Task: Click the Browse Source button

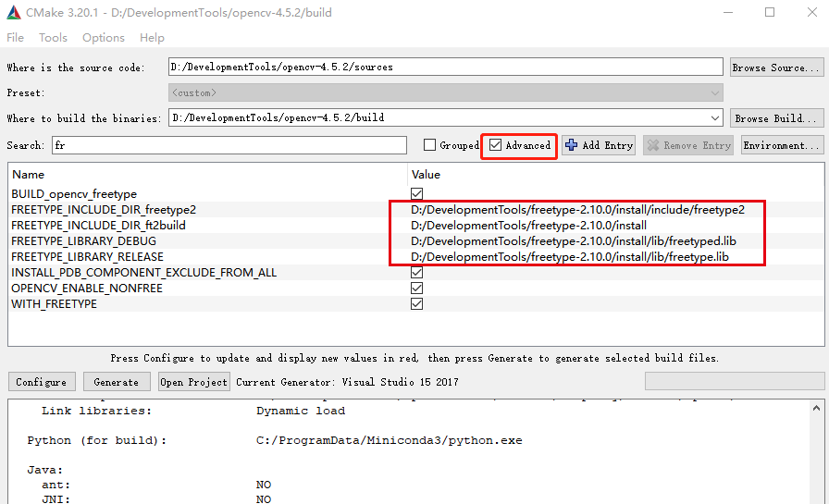Action: pyautogui.click(x=776, y=68)
